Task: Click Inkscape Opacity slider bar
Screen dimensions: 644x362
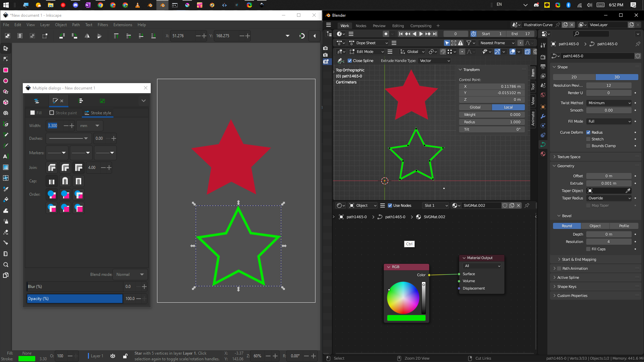Action: point(75,299)
